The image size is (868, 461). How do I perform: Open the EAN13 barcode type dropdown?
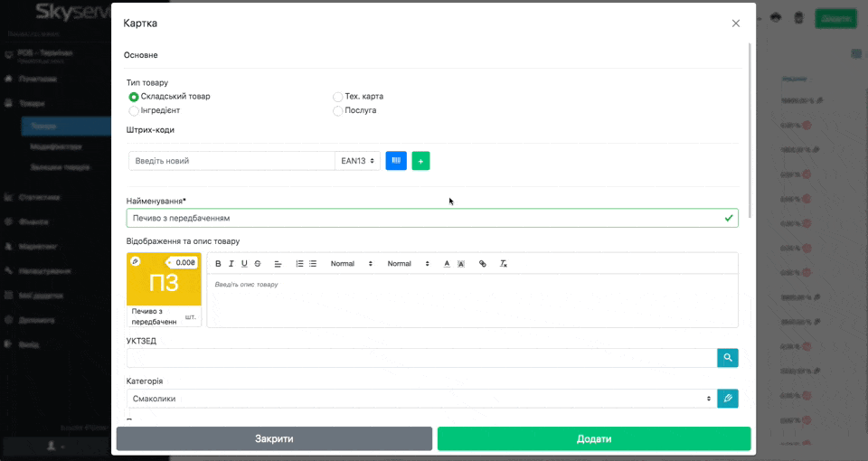pyautogui.click(x=357, y=161)
